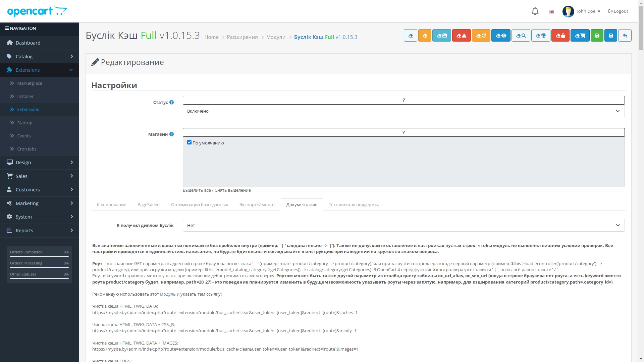Viewport: 644px width, 362px height.
Task: Click the opencart logo
Action: 37,11
